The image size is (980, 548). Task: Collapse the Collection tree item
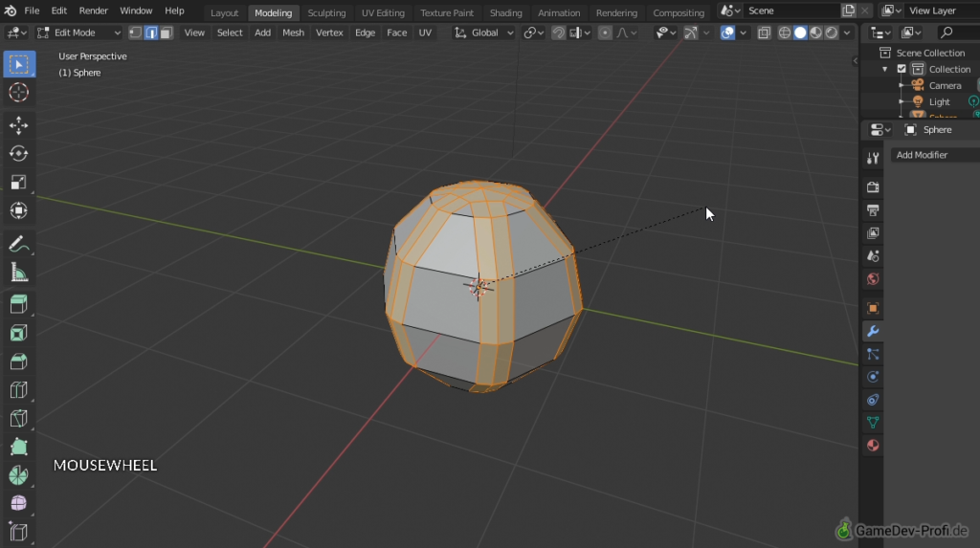pos(885,70)
